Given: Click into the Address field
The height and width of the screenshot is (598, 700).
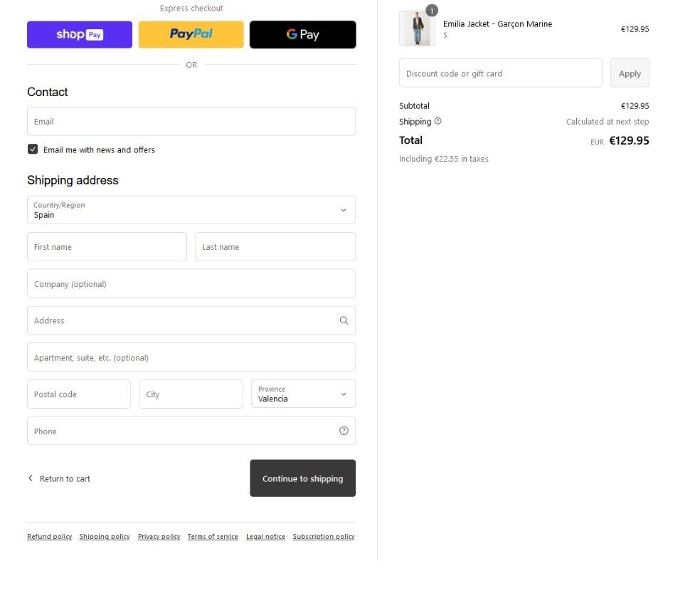Looking at the screenshot, I should tap(191, 320).
